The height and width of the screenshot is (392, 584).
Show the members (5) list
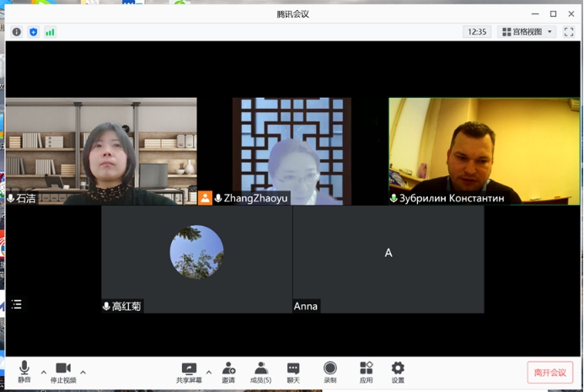click(x=261, y=371)
